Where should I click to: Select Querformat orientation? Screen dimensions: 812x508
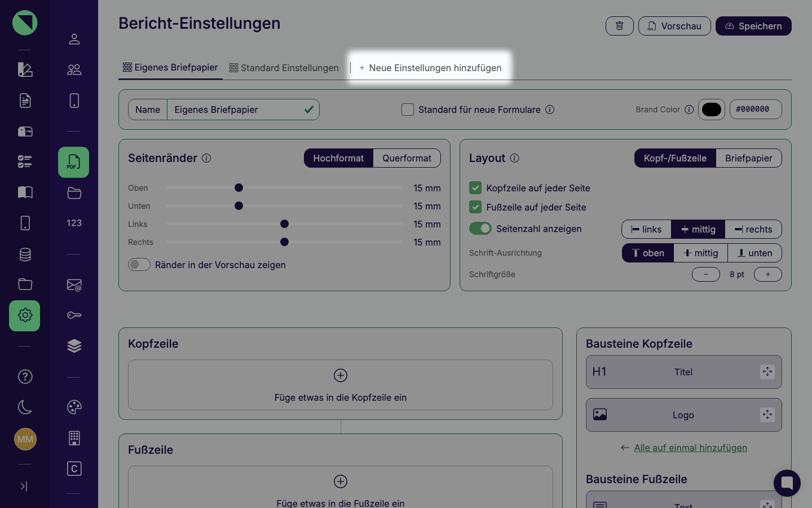pos(407,158)
